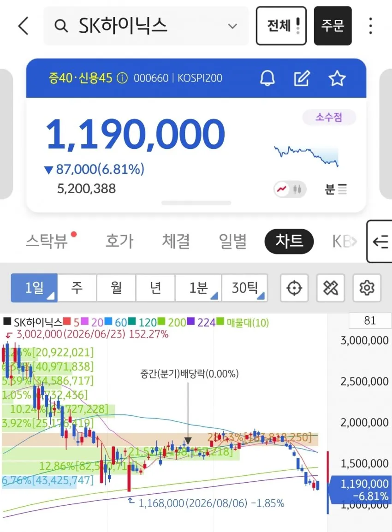The image size is (392, 532).
Task: Open the memo edit pencil icon
Action: tap(302, 78)
